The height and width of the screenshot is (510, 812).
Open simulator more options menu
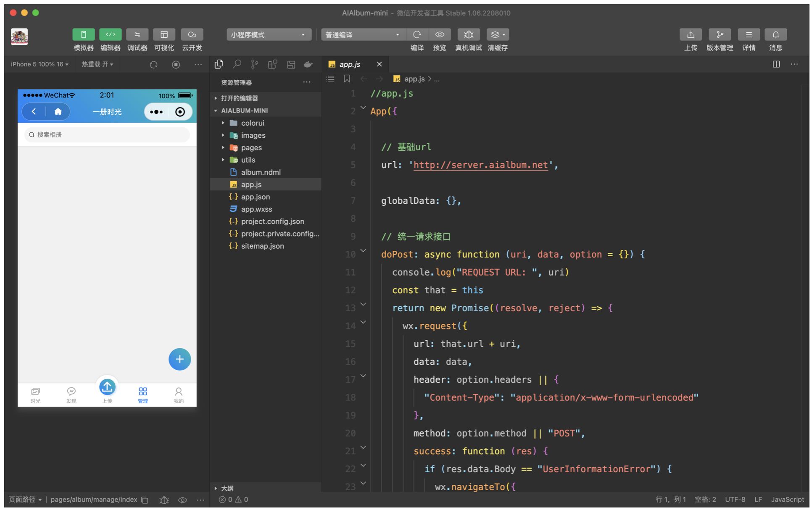[x=198, y=64]
